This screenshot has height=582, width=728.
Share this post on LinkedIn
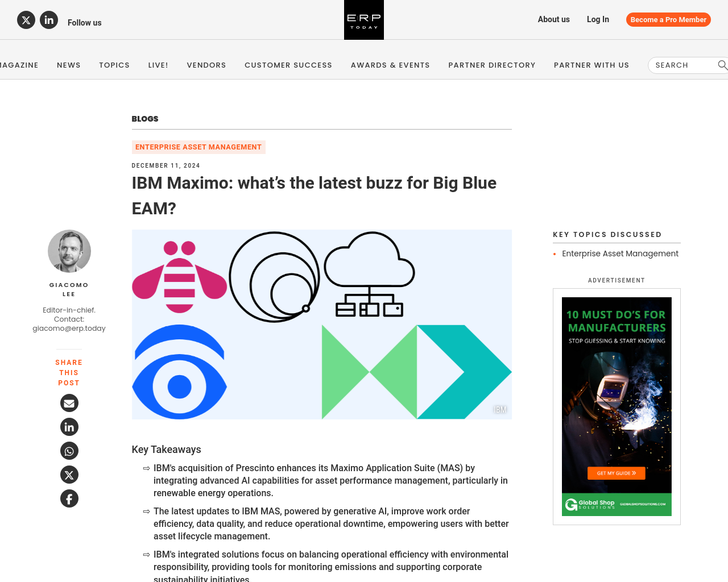[69, 427]
